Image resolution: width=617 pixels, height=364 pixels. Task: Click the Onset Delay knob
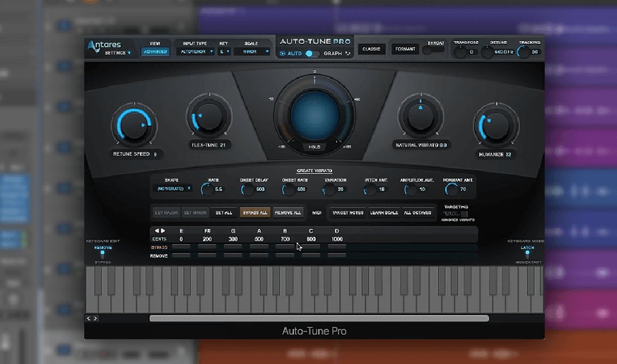point(247,189)
